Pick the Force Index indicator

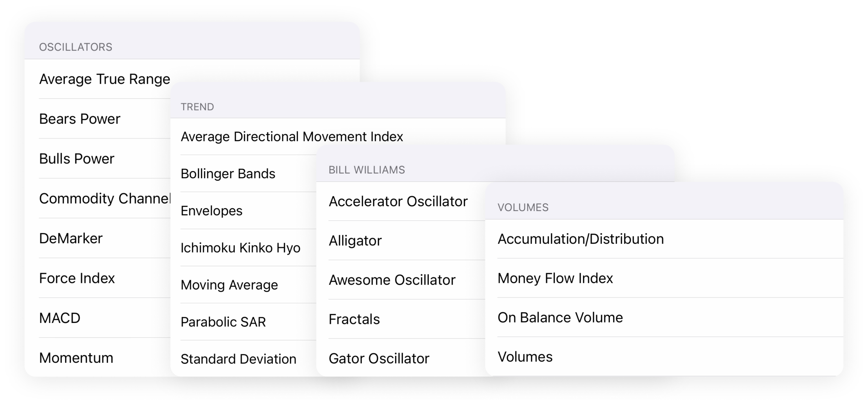coord(77,278)
